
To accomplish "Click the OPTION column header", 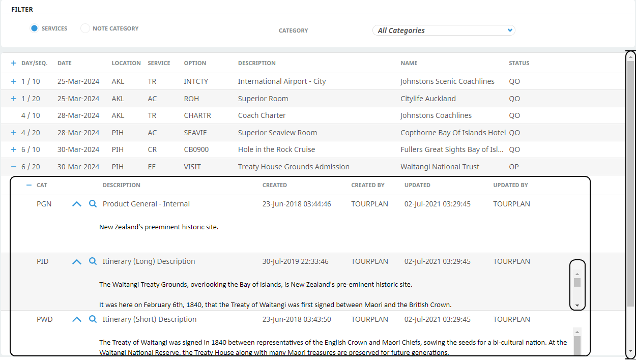I will [195, 63].
